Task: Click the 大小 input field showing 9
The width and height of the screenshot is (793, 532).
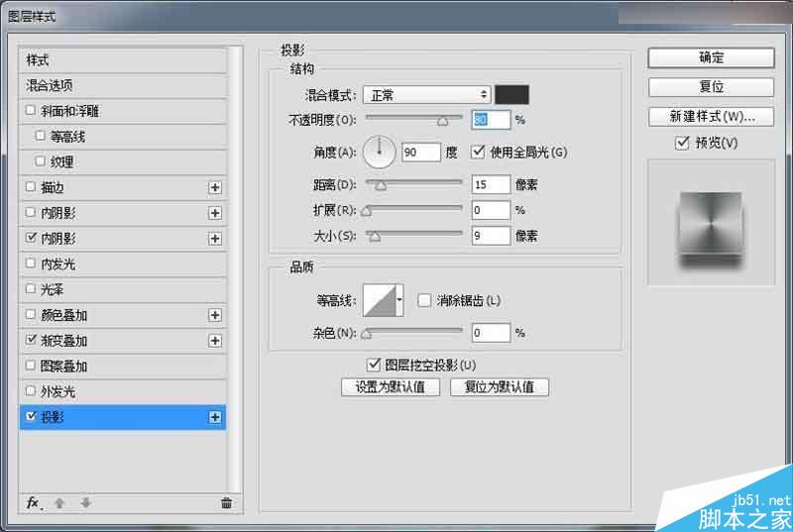Action: [x=491, y=236]
